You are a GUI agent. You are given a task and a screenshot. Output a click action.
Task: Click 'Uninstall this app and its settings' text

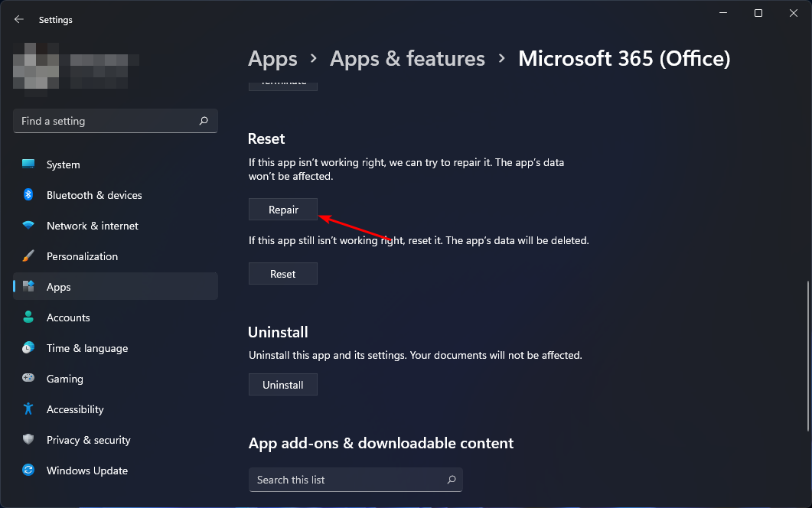[328, 355]
